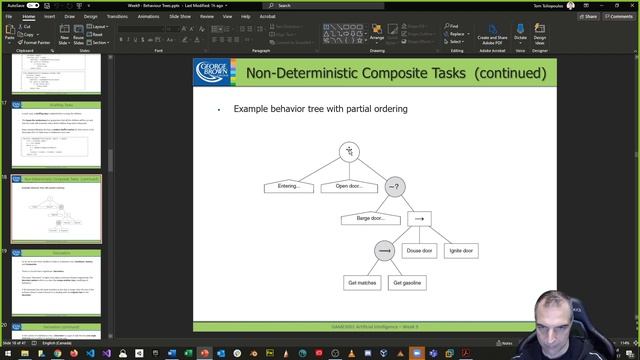
Task: Select the Format Painter tool
Action: tap(34, 42)
